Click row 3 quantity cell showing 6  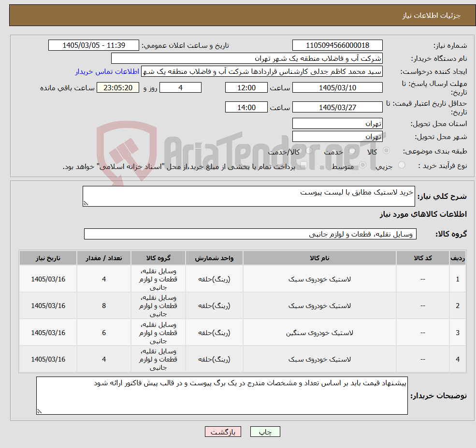[x=104, y=333]
